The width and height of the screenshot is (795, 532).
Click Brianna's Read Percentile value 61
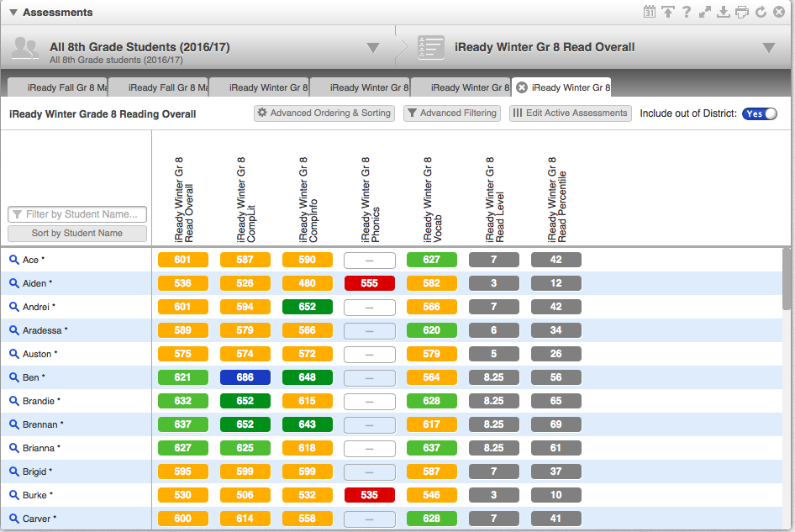click(x=556, y=448)
